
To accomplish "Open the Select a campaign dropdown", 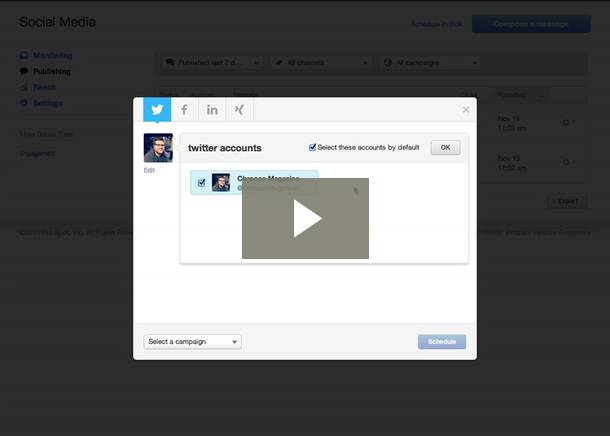I will tap(193, 341).
